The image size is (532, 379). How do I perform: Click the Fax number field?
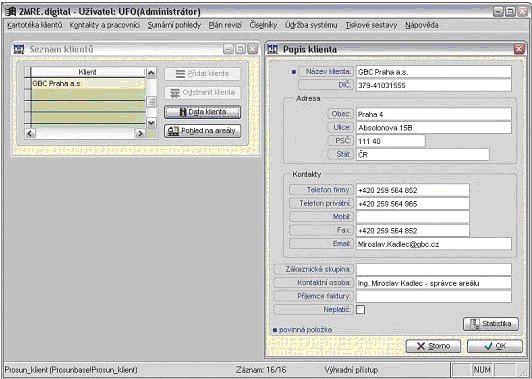(x=413, y=231)
